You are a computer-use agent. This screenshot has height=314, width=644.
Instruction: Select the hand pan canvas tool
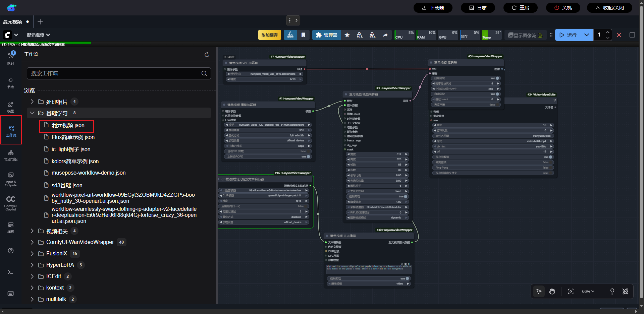[552, 292]
